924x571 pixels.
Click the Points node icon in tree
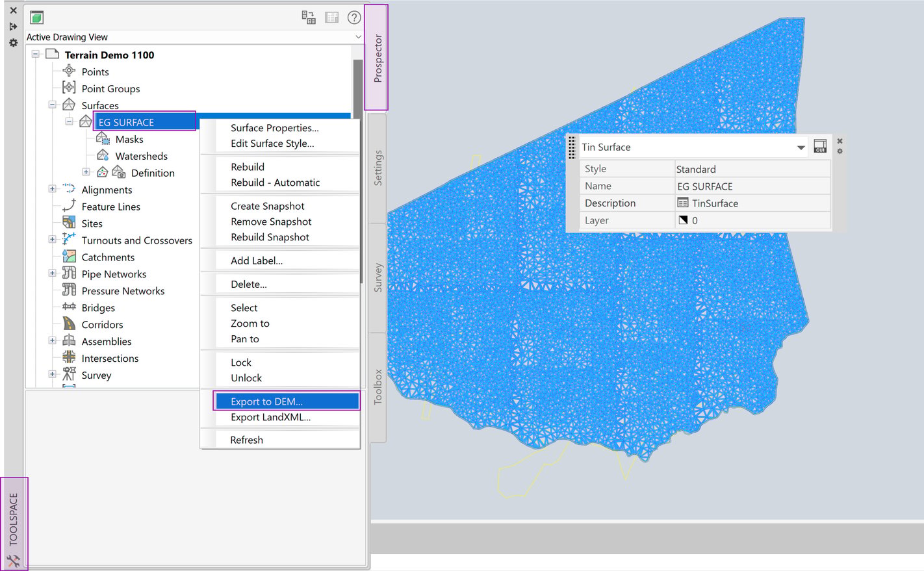pyautogui.click(x=69, y=71)
